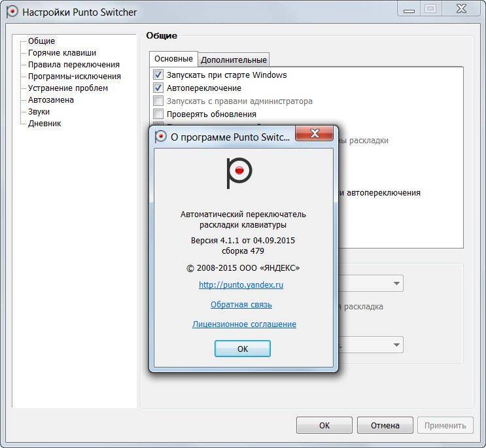Open the lower dropdown in settings window

tap(396, 345)
